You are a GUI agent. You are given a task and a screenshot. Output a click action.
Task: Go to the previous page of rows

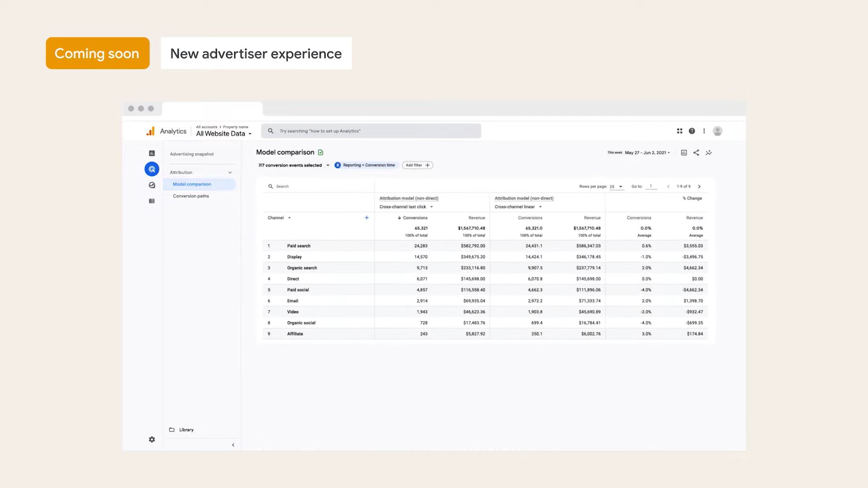click(668, 187)
